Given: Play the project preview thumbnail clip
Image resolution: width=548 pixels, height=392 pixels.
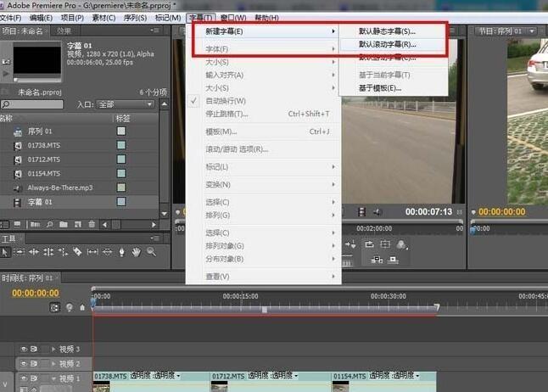Looking at the screenshot, I should point(6,74).
